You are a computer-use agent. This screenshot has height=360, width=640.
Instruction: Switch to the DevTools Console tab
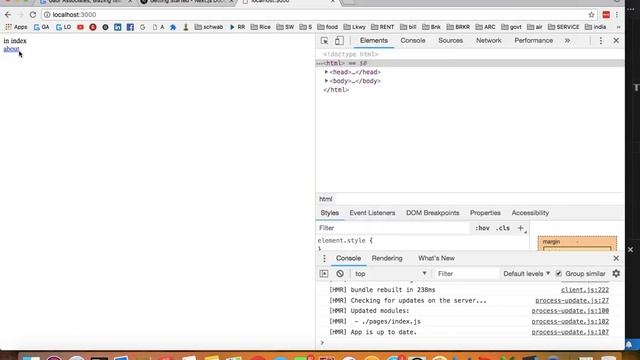pyautogui.click(x=413, y=41)
